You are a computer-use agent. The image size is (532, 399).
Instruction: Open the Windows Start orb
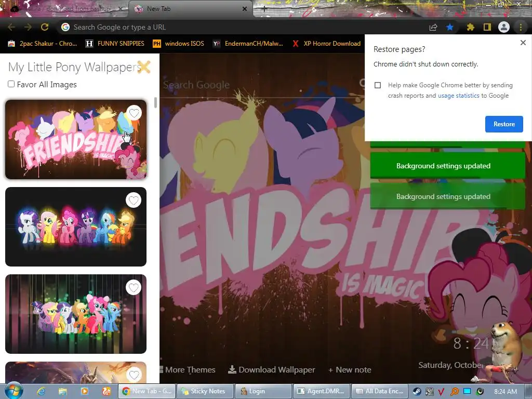pos(13,390)
